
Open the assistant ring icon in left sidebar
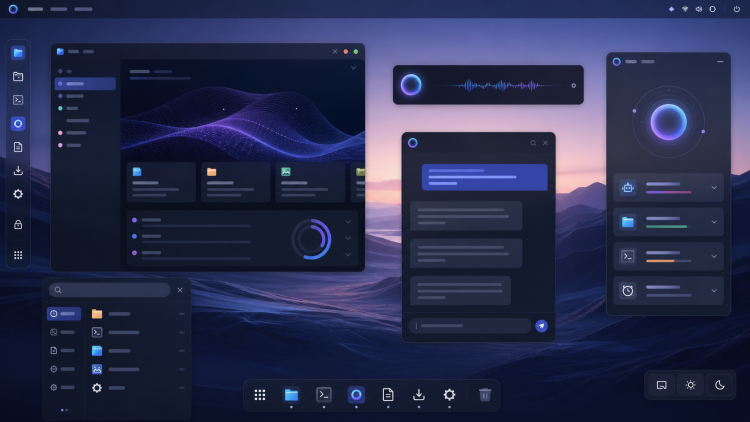pos(18,123)
